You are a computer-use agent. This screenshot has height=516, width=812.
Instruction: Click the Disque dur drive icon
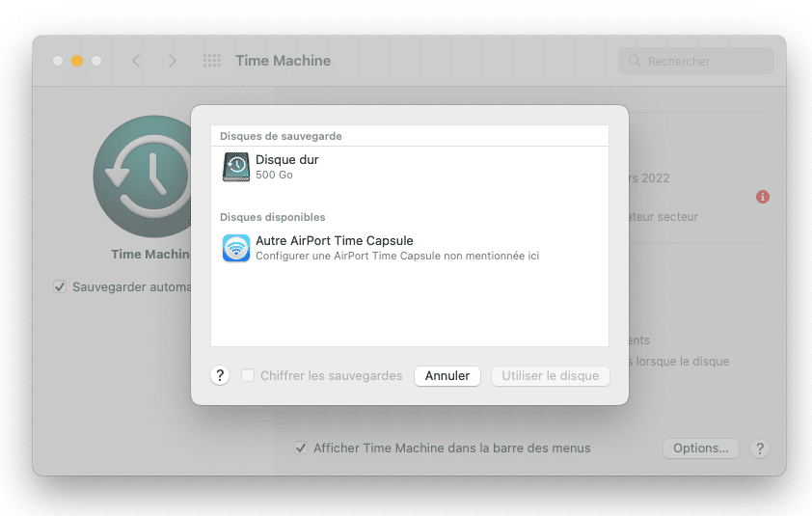click(236, 167)
